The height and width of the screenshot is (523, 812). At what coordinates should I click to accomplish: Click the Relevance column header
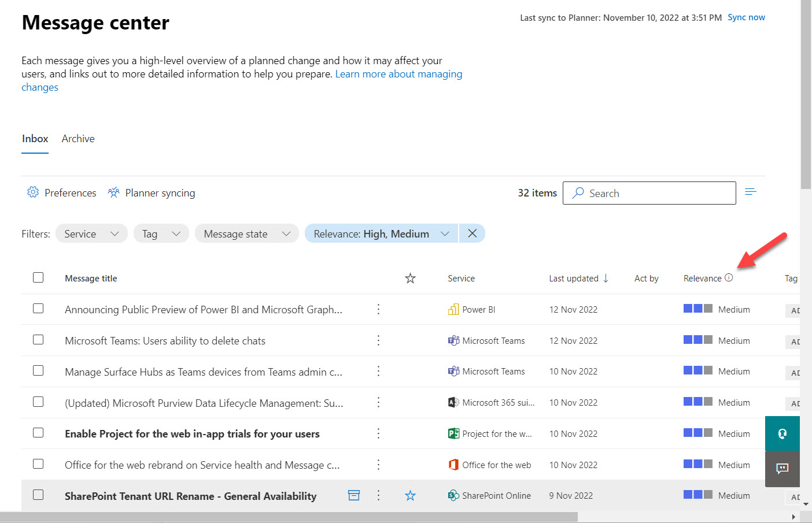(x=702, y=279)
